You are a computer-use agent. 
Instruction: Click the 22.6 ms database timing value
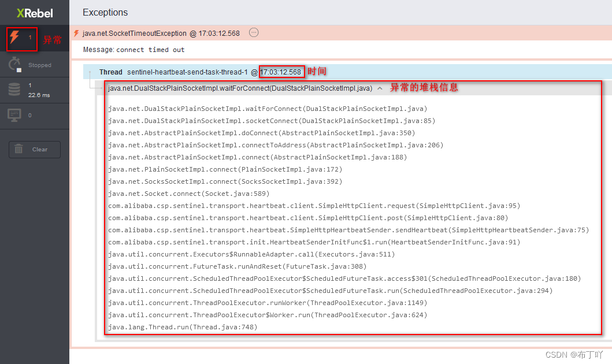pos(39,95)
